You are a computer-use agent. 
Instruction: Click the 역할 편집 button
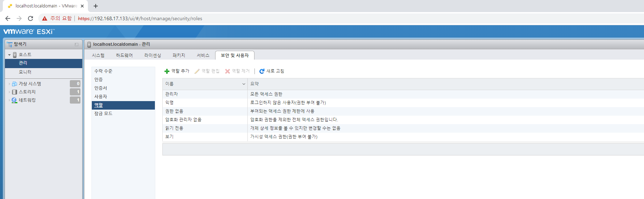(x=207, y=71)
